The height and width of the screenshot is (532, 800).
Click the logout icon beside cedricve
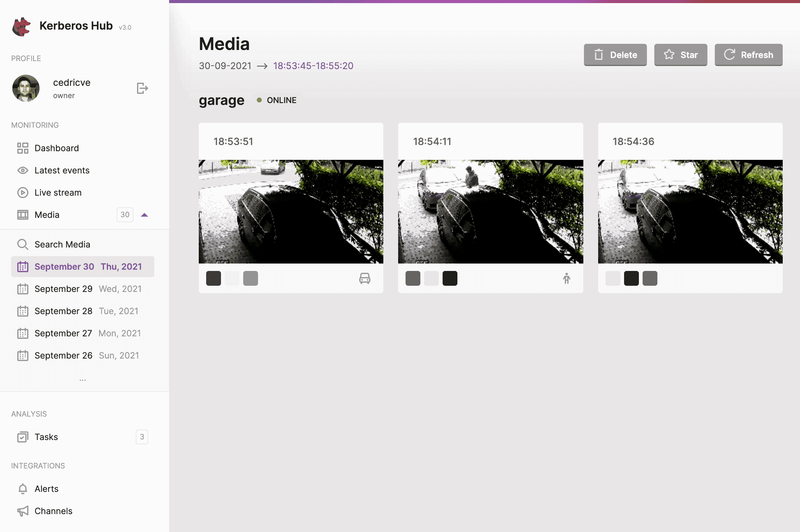[x=142, y=88]
